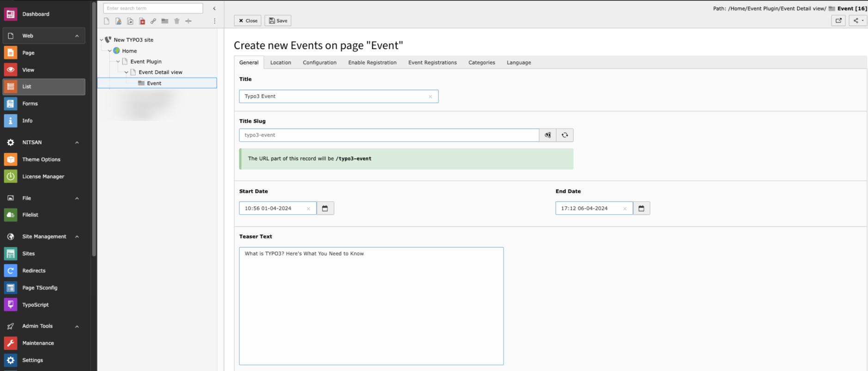868x371 pixels.
Task: Open record in new window icon
Action: click(x=838, y=21)
